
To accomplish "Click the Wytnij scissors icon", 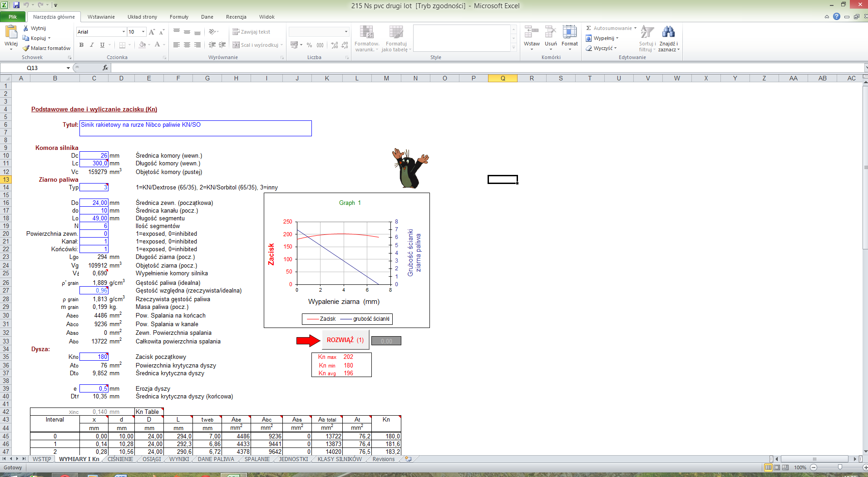I will [26, 28].
